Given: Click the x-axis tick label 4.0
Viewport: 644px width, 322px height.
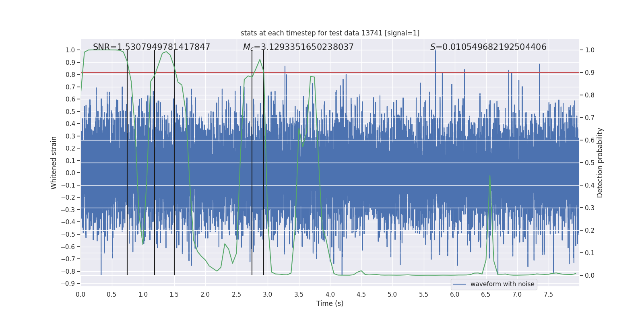Looking at the screenshot, I should (330, 295).
